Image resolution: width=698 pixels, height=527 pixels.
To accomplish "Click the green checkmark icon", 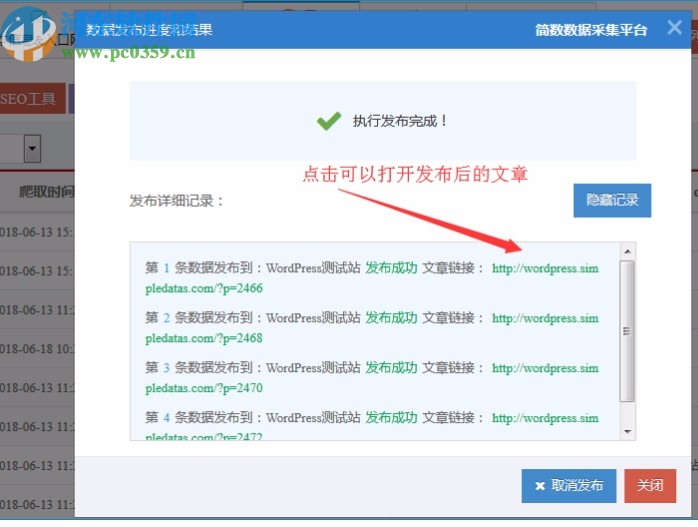I will 329,121.
